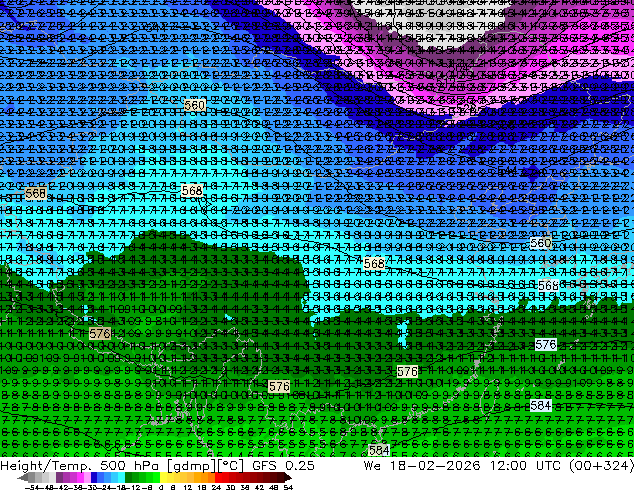Click the legend value '54' at the scale's end
Image resolution: width=634 pixels, height=490 pixels.
(287, 487)
